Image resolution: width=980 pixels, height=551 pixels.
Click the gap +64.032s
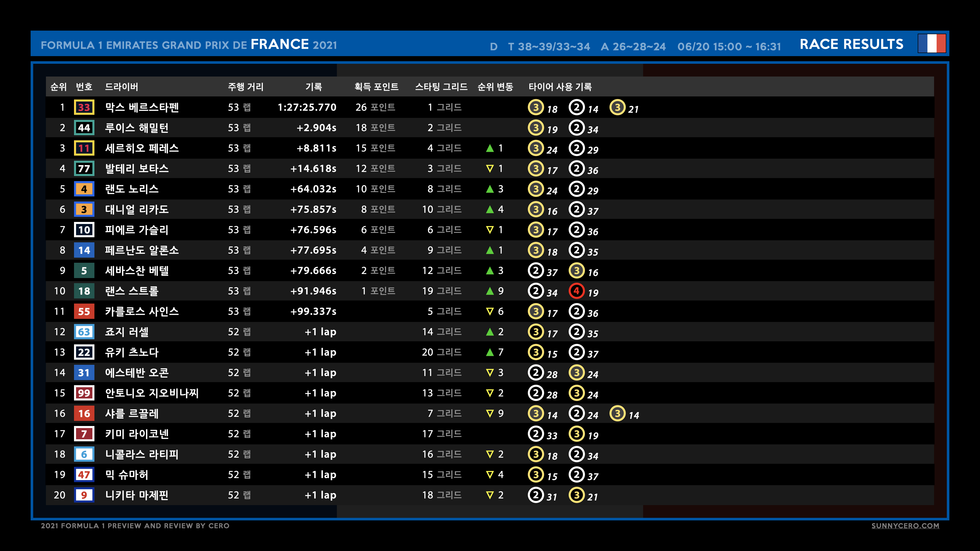(x=313, y=189)
